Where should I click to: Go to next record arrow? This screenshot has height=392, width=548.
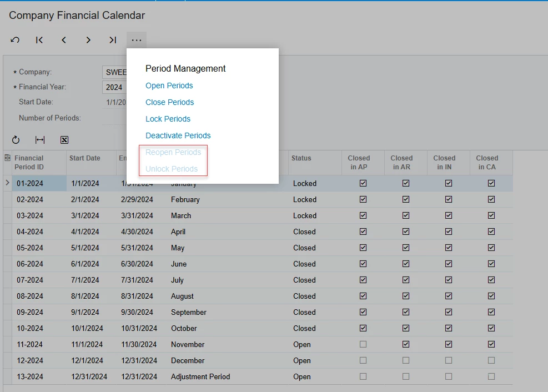tap(88, 40)
